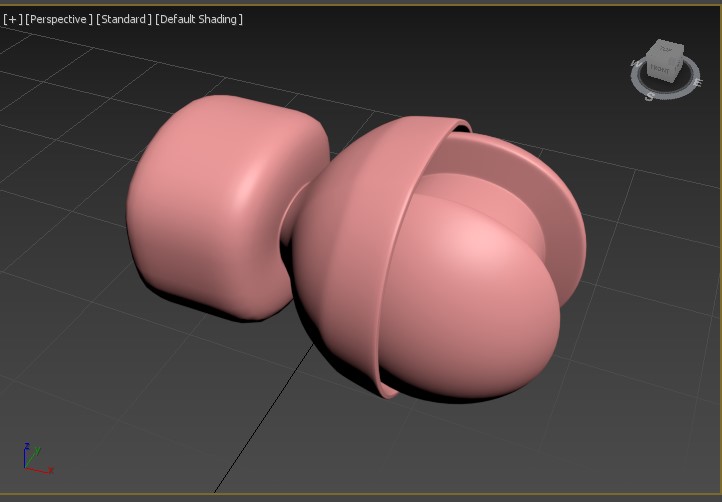722x502 pixels.
Task: Click the S compass label on ViewCube
Action: pyautogui.click(x=649, y=96)
